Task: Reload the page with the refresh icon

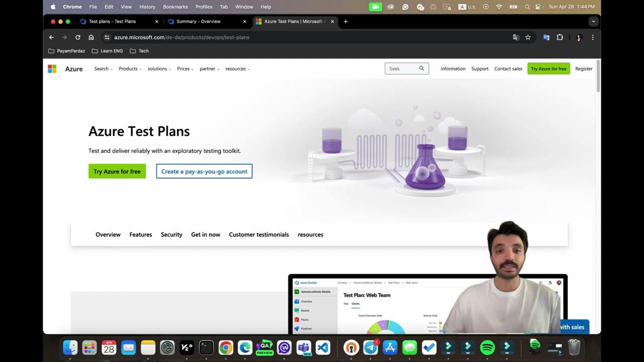Action: point(78,37)
